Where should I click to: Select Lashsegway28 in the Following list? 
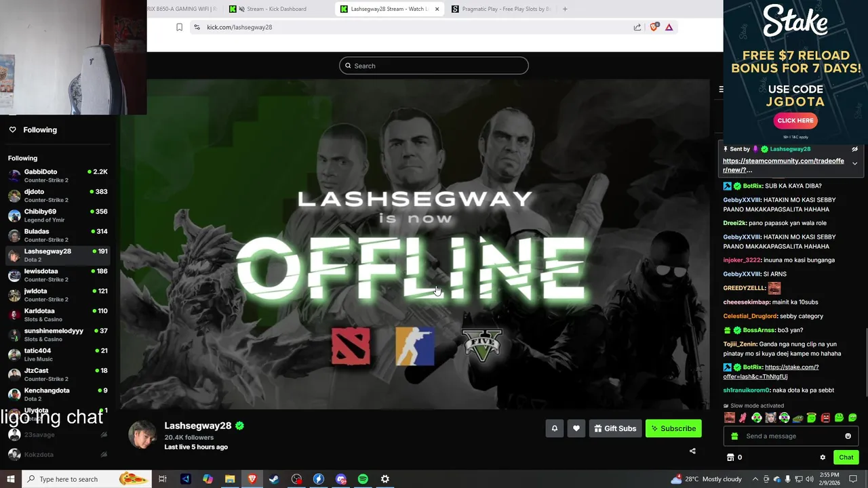click(x=58, y=255)
